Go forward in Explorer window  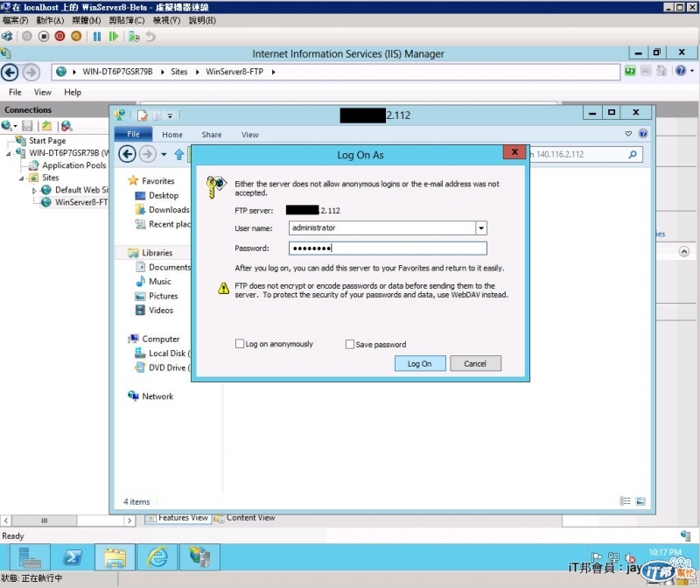(147, 155)
